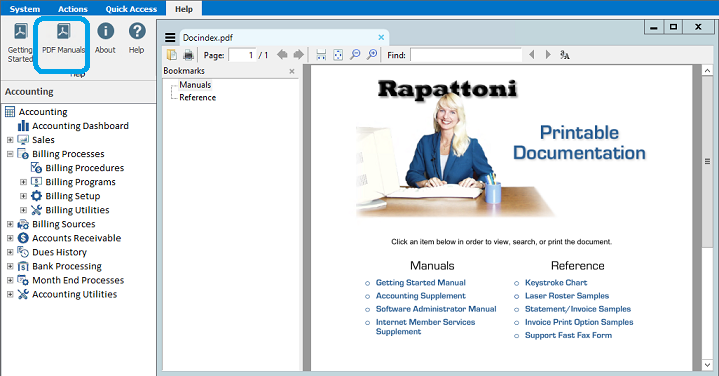Open the About info icon
The width and height of the screenshot is (719, 376).
105,31
